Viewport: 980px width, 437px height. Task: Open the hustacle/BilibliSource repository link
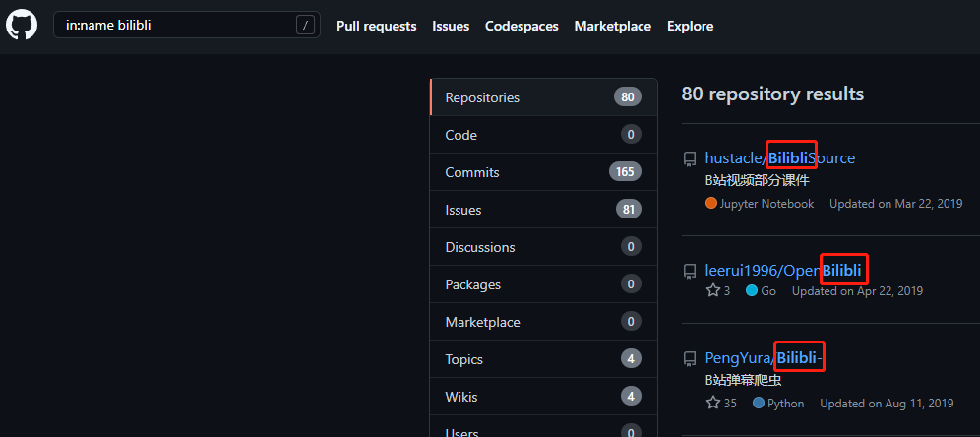tap(779, 158)
